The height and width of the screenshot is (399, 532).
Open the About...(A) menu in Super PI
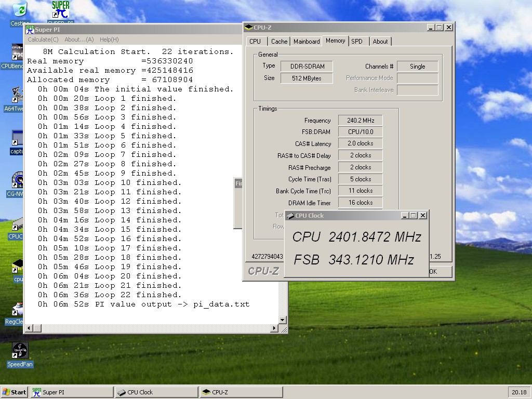pyautogui.click(x=79, y=39)
